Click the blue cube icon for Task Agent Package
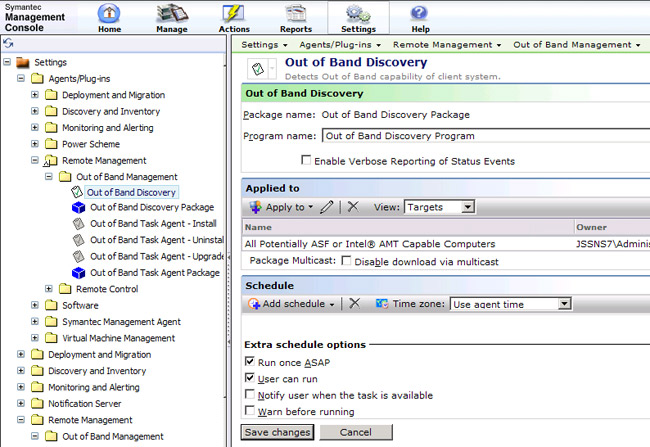 (x=78, y=272)
